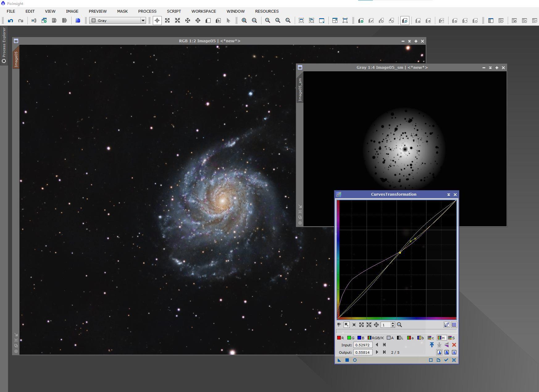The width and height of the screenshot is (539, 392).
Task: Click the blue store curve up arrow
Action: (x=432, y=345)
